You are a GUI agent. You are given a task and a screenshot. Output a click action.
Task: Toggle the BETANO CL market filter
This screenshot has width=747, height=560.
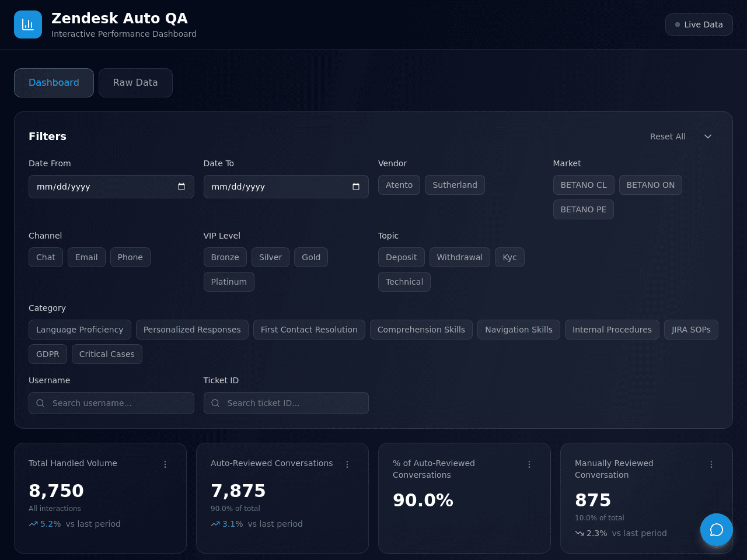tap(584, 185)
